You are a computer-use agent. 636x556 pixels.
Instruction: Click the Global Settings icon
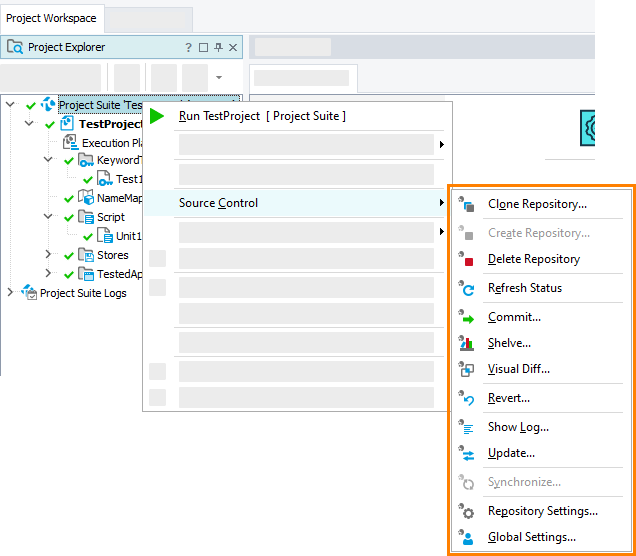[x=467, y=537]
